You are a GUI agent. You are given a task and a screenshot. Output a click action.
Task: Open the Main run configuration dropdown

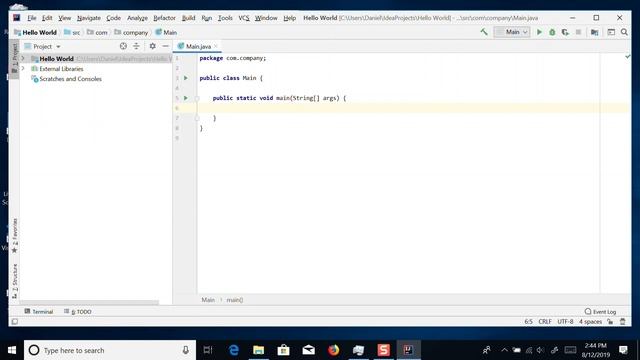pos(512,32)
